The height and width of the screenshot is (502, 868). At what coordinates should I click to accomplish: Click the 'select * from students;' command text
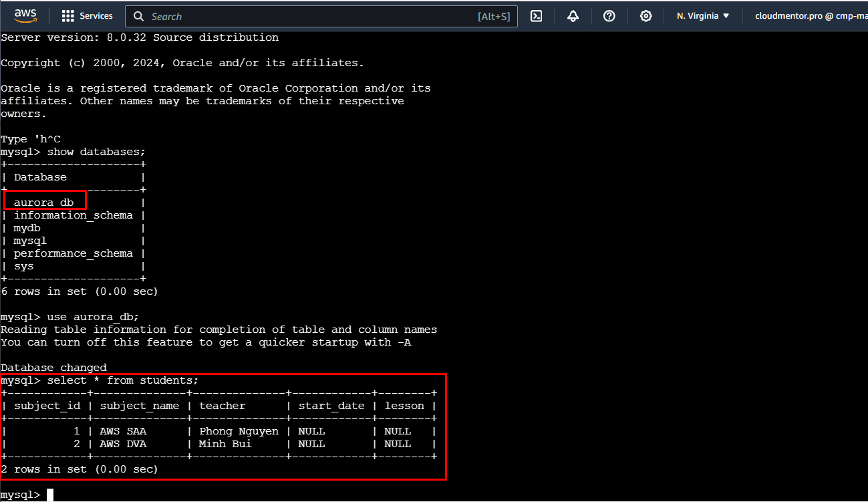click(x=122, y=380)
